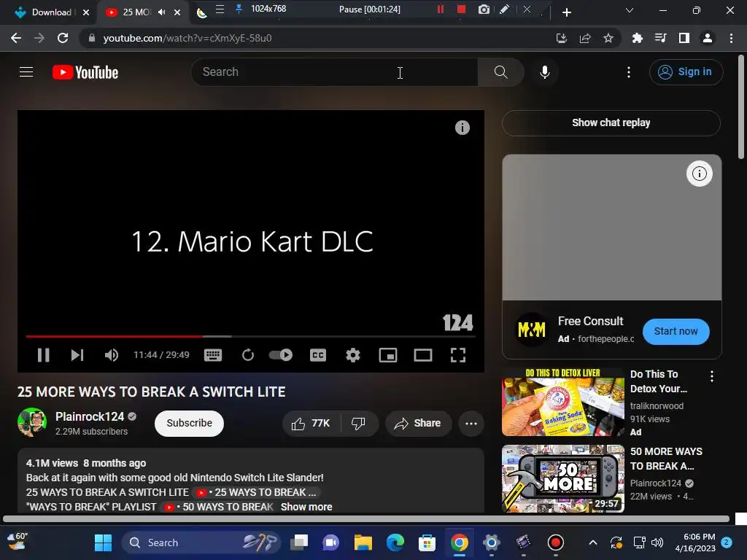The width and height of the screenshot is (747, 560).
Task: Go back in the browser
Action: [x=16, y=38]
